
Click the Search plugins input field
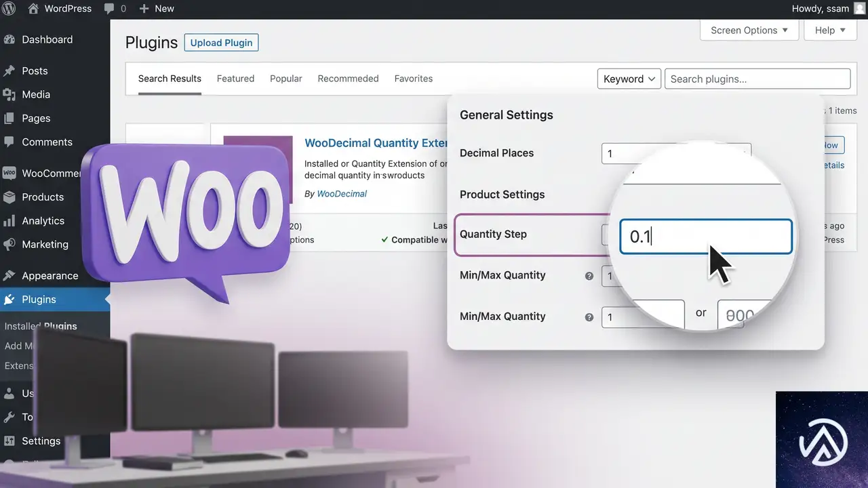coord(757,79)
